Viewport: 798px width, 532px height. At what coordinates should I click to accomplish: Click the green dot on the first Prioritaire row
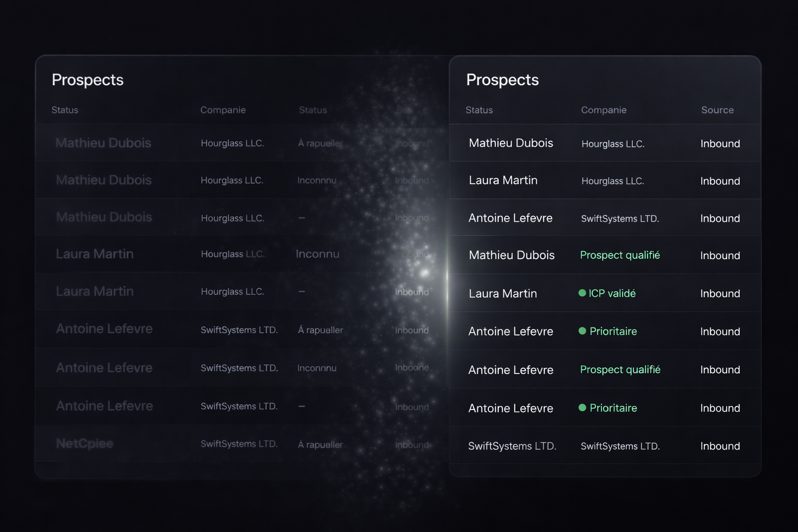tap(582, 331)
